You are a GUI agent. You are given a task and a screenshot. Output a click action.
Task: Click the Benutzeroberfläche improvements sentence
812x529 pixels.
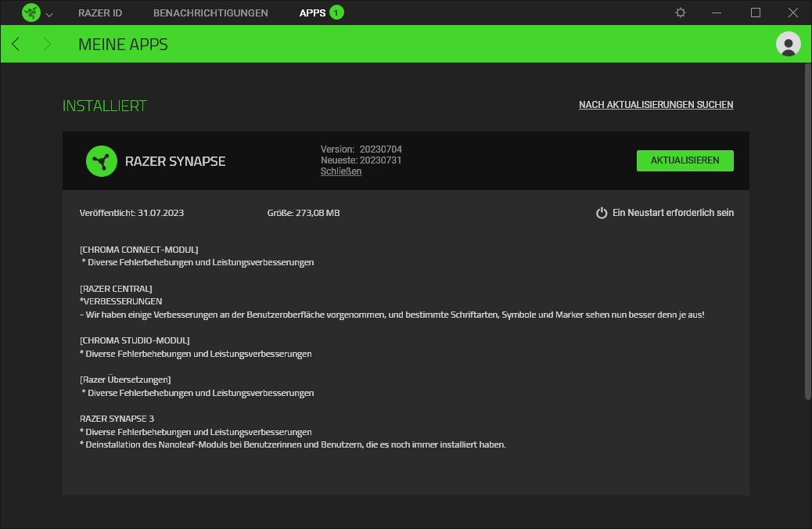click(x=392, y=315)
